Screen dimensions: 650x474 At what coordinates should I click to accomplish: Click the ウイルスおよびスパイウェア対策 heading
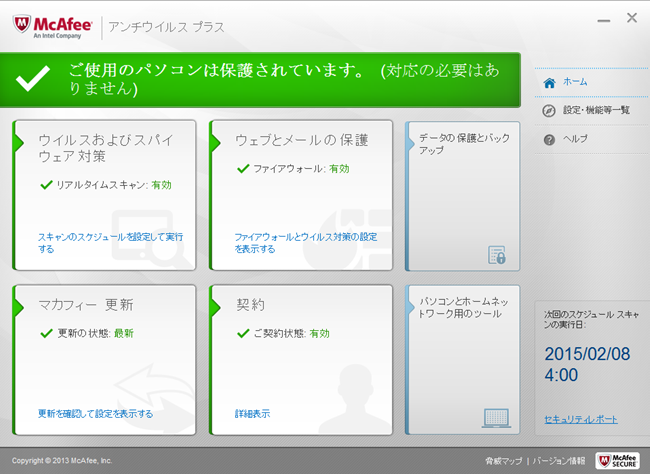106,148
